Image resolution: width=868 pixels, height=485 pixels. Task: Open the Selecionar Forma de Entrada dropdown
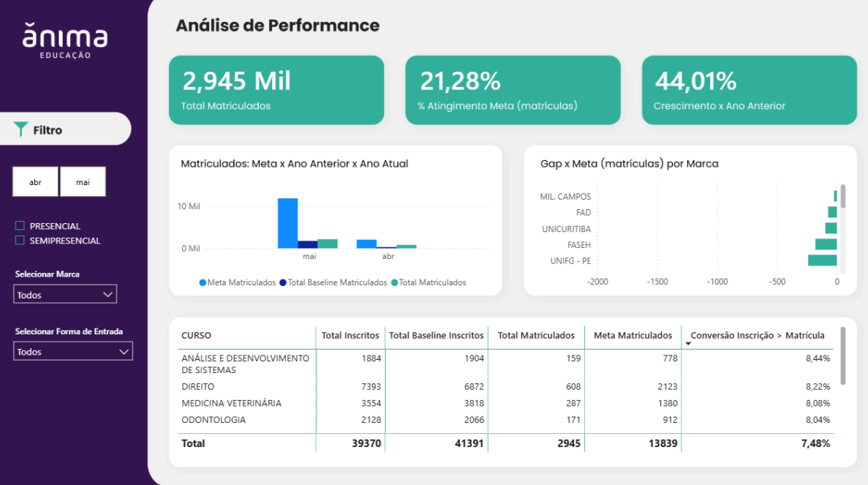[73, 351]
